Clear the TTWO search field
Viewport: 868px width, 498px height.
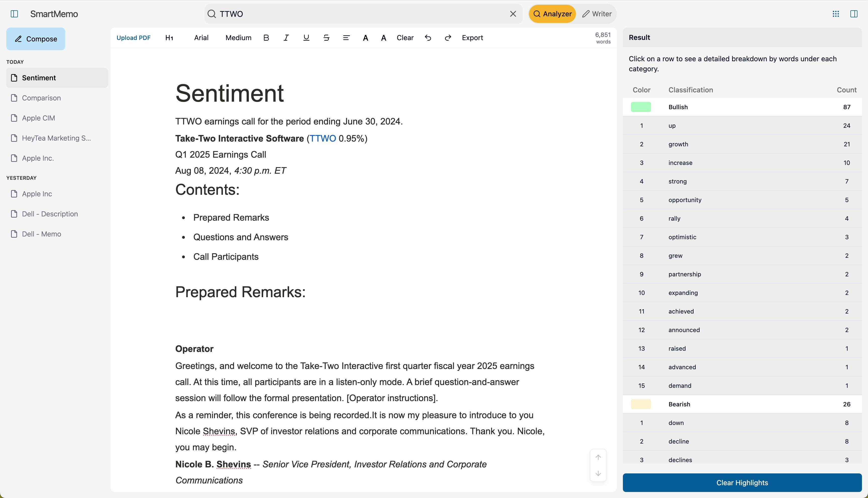pyautogui.click(x=513, y=14)
